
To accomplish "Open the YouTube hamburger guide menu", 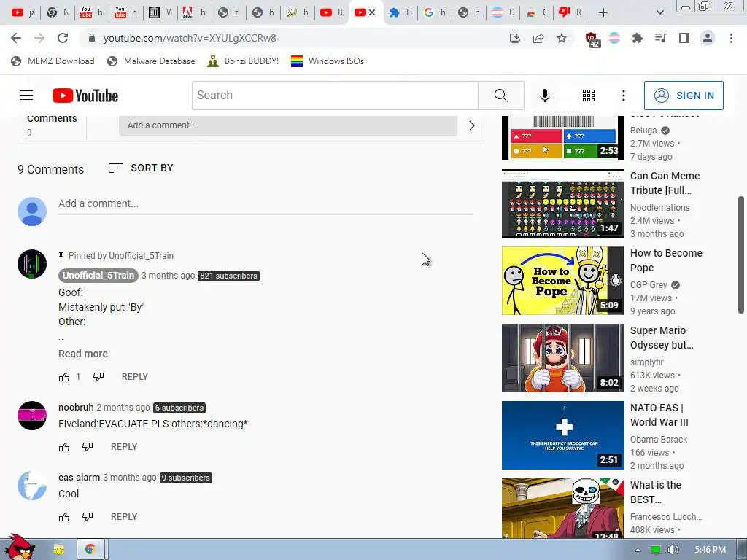I will [x=26, y=96].
